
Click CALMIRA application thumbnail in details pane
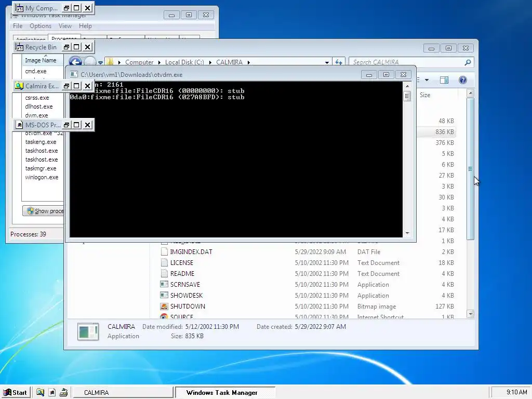tap(88, 331)
